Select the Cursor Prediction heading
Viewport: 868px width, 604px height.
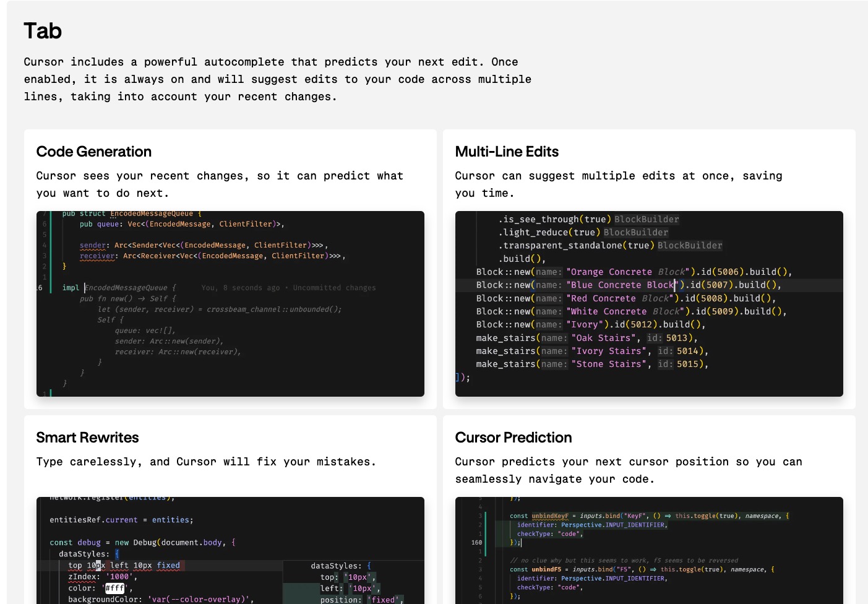pos(513,438)
